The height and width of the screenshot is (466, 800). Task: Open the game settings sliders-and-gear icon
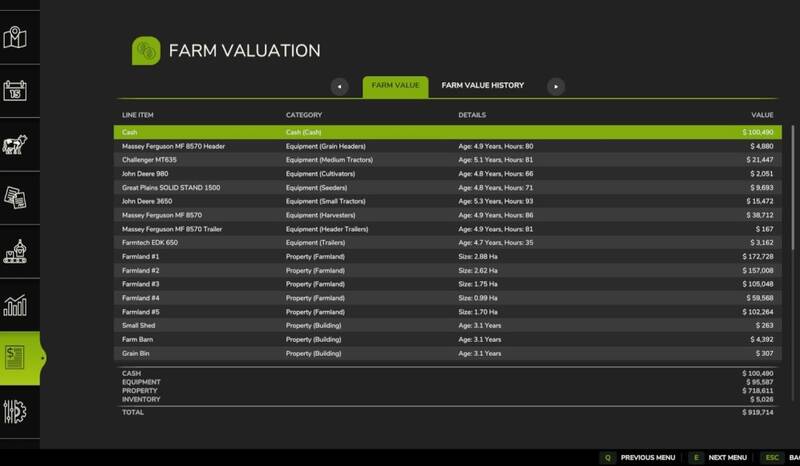tap(14, 412)
